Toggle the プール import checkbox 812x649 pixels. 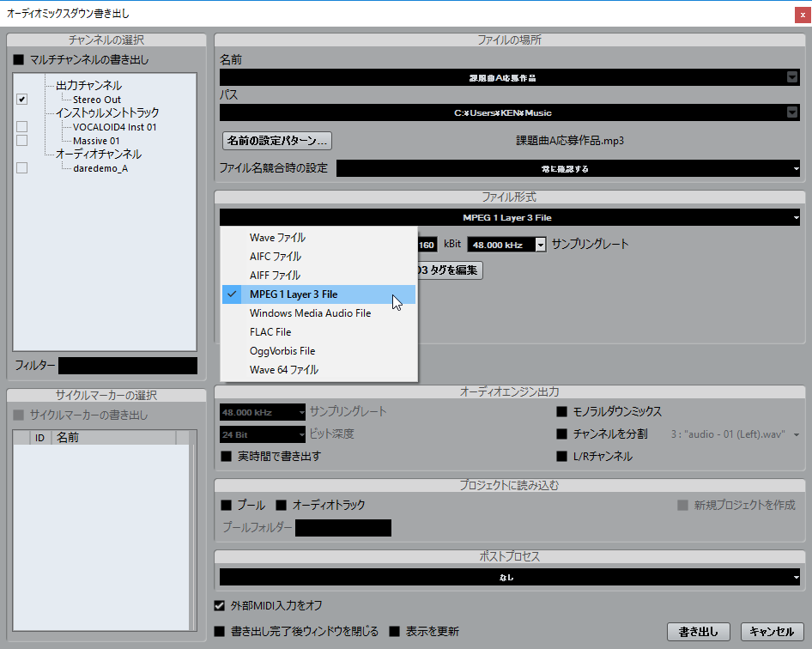227,505
